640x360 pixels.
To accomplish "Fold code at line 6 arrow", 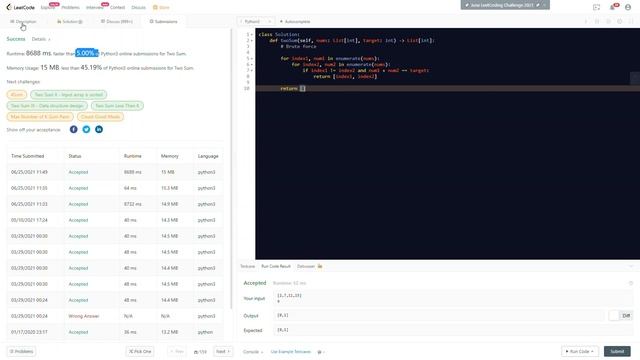I will pyautogui.click(x=252, y=64).
